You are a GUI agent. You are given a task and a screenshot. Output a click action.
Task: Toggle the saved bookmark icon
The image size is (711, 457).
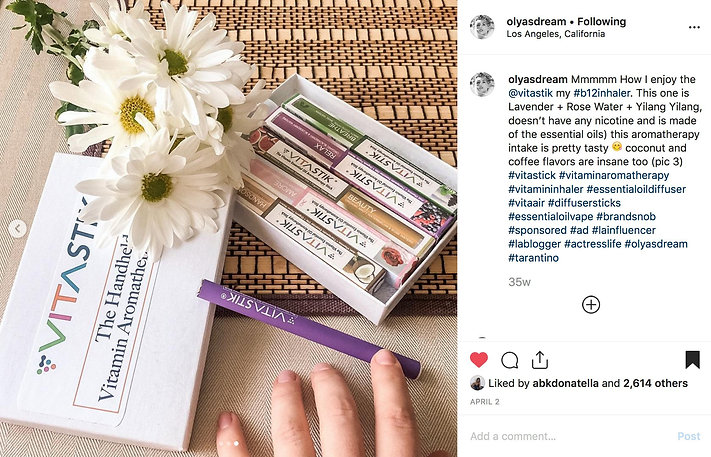point(692,360)
